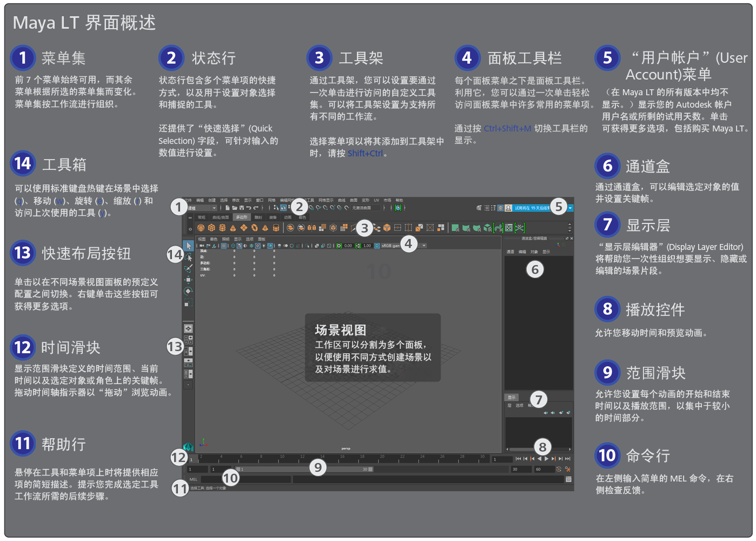This screenshot has height=541, width=756.
Task: Create a polygon cylinder from the shelf
Action: coord(222,228)
